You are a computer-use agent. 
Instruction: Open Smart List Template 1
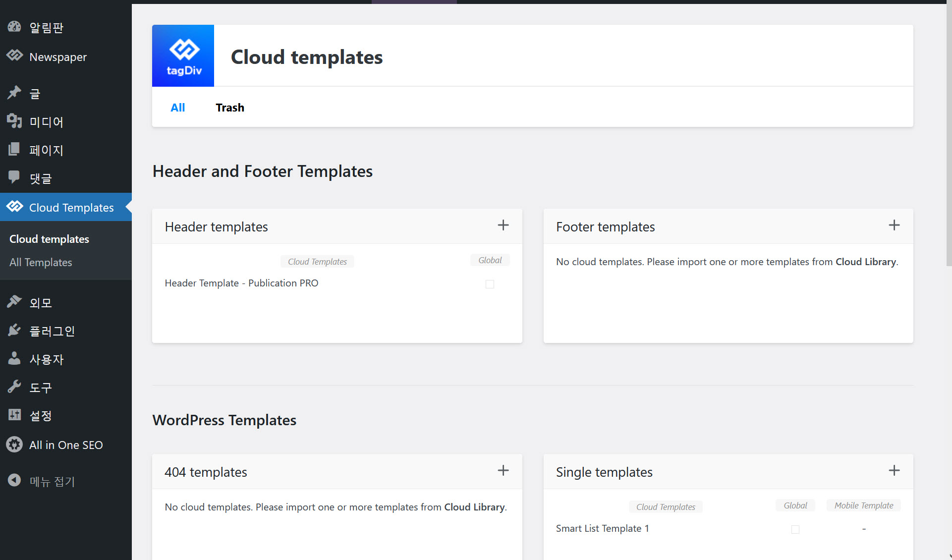[x=602, y=528]
